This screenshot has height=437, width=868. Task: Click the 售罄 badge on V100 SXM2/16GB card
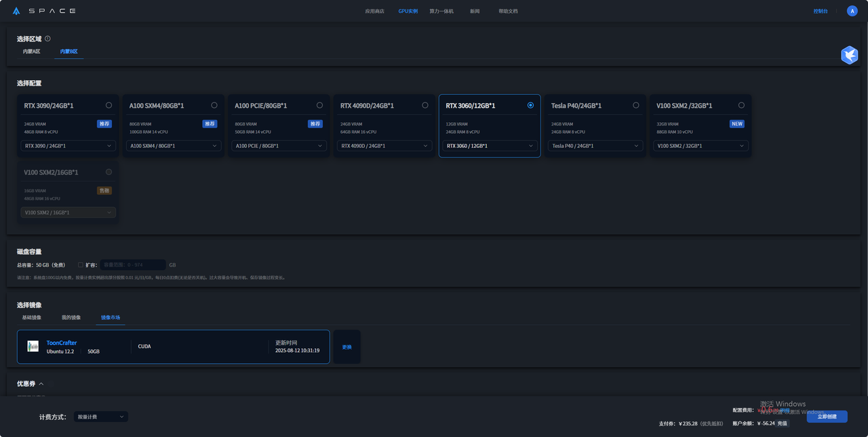[x=104, y=191]
